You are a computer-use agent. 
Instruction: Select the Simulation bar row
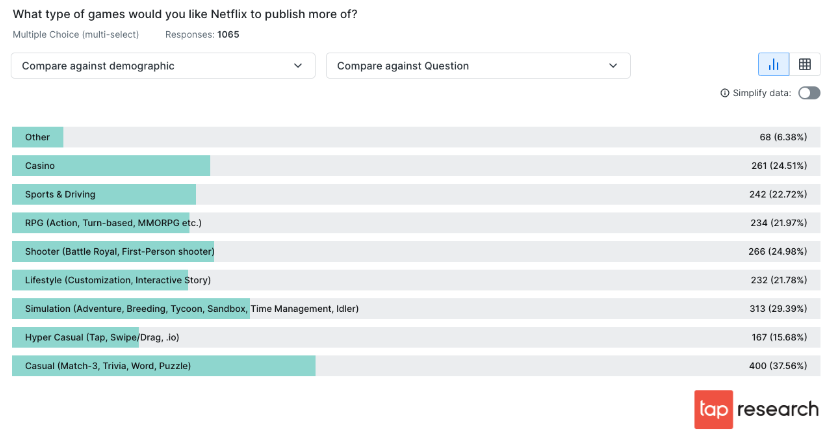(x=416, y=308)
